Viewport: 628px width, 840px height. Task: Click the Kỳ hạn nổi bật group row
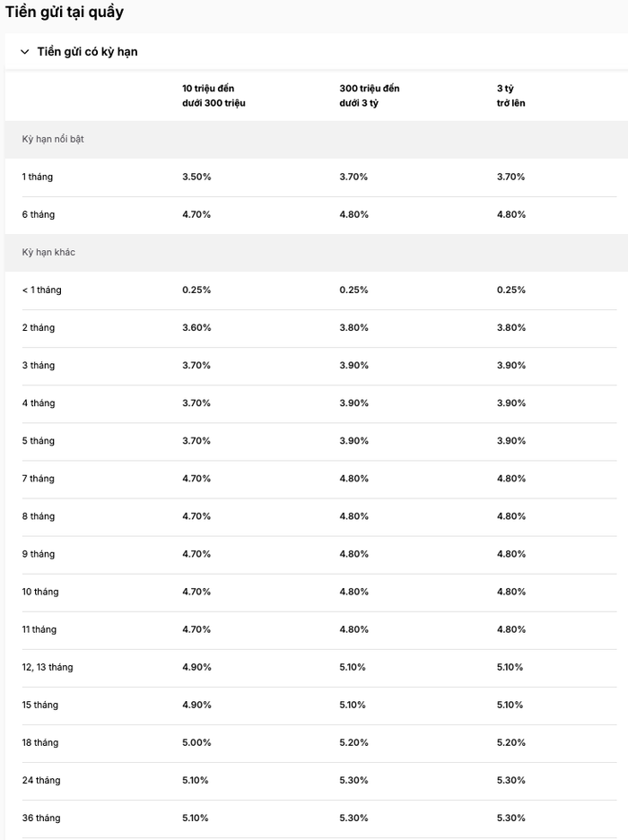[317, 139]
